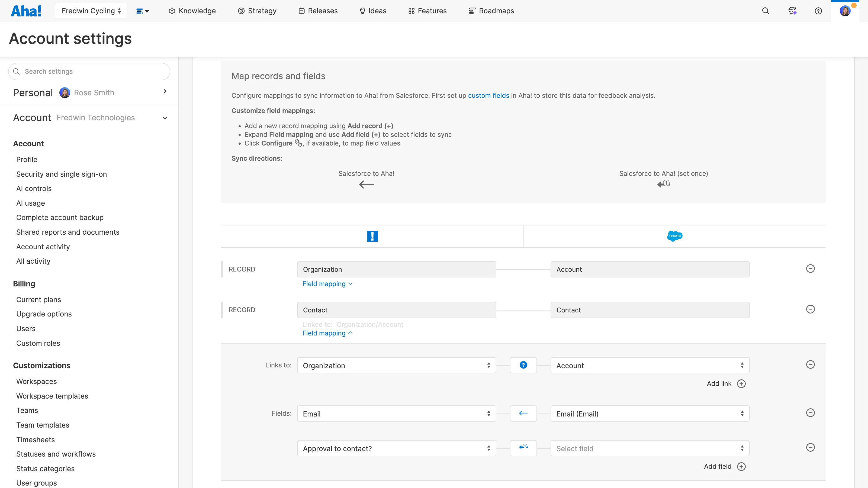868x488 pixels.
Task: Open AI controls settings
Action: pyautogui.click(x=34, y=189)
